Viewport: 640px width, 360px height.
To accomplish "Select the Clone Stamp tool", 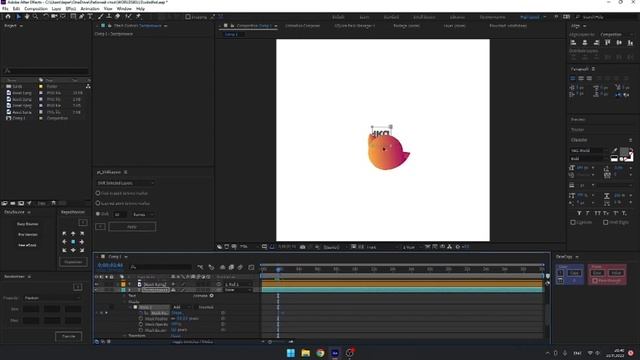I will tap(109, 17).
